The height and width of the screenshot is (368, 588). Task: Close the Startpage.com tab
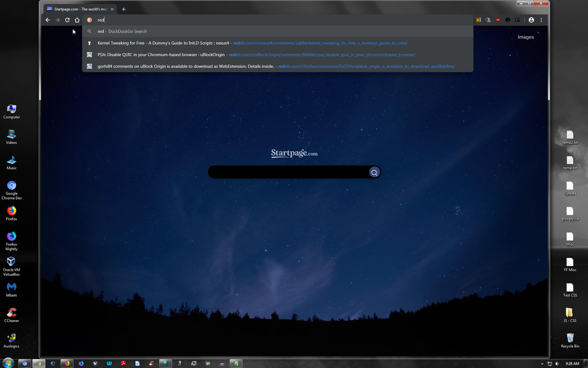coord(112,9)
